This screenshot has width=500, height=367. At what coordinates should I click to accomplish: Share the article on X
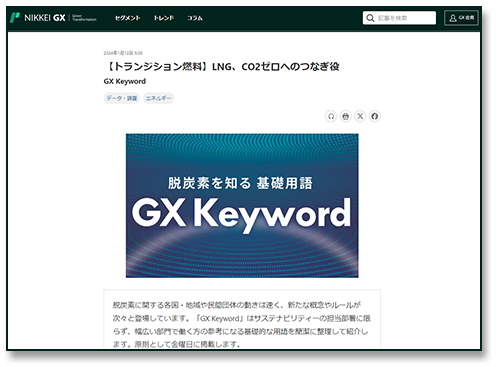(360, 116)
